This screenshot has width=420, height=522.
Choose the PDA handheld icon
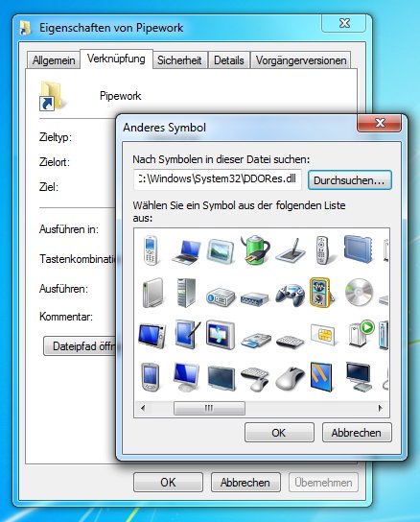pyautogui.click(x=151, y=377)
